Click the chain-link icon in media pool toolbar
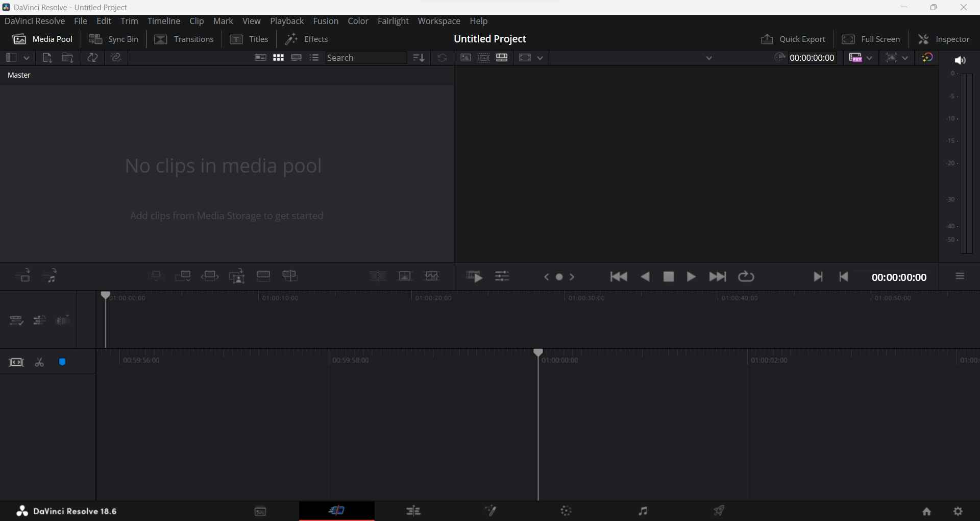The image size is (980, 521). pos(116,58)
